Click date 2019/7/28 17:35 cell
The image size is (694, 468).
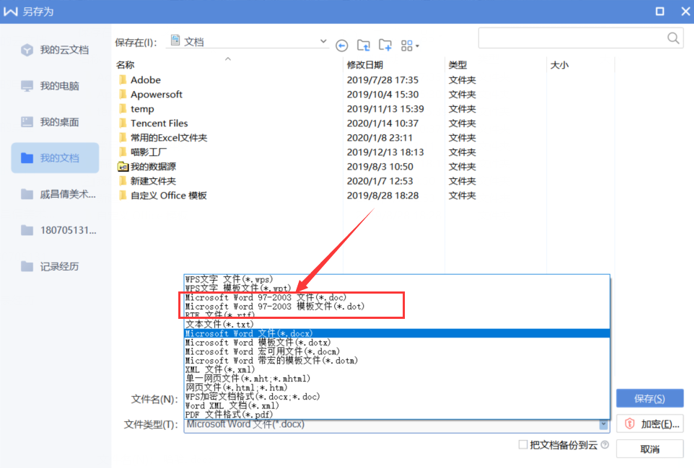click(x=382, y=80)
